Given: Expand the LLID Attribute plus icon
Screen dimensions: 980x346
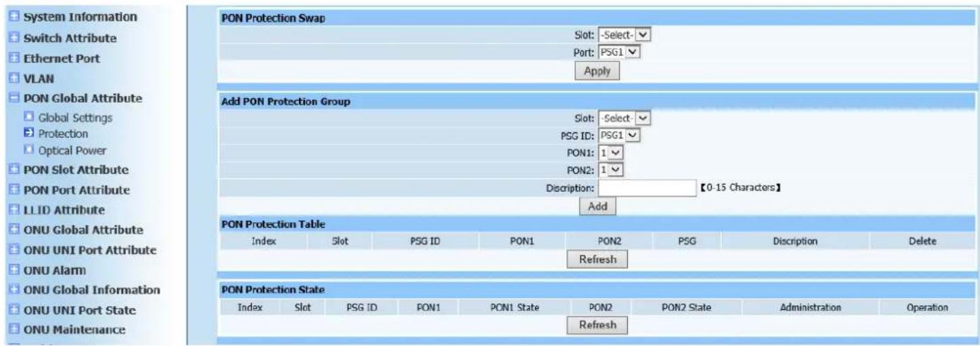Looking at the screenshot, I should [x=14, y=210].
